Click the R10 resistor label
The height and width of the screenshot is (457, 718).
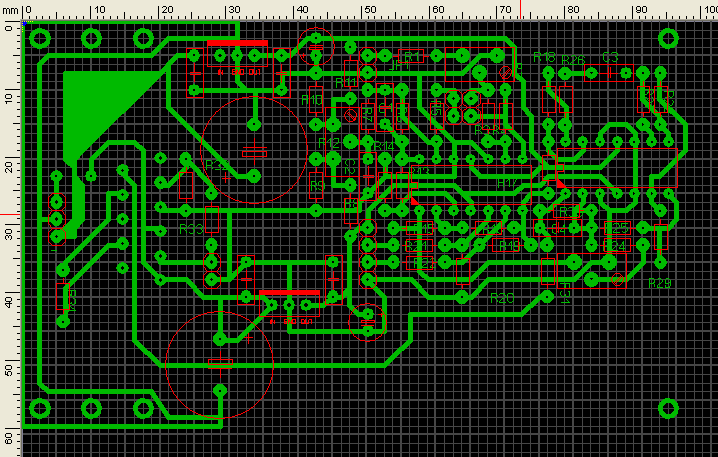click(x=312, y=99)
